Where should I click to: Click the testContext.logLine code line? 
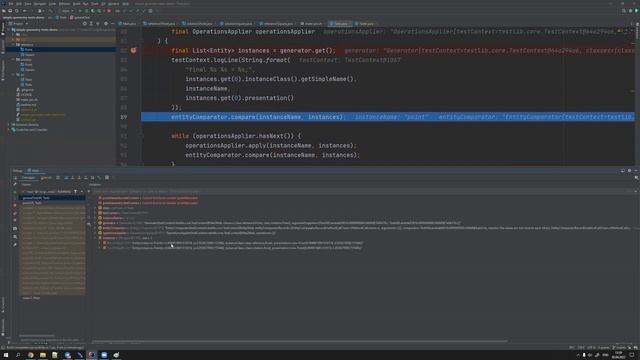pos(231,60)
